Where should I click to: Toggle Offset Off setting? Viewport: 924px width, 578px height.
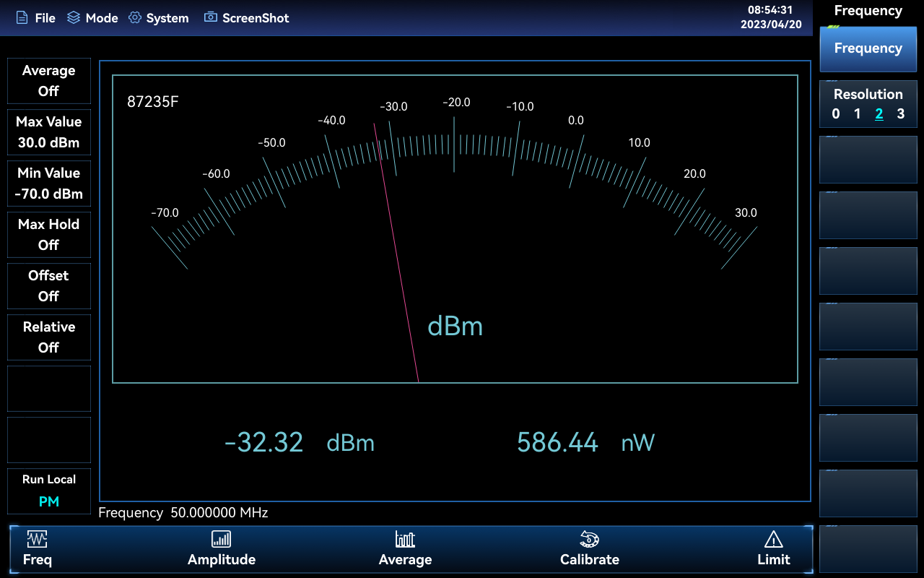49,286
